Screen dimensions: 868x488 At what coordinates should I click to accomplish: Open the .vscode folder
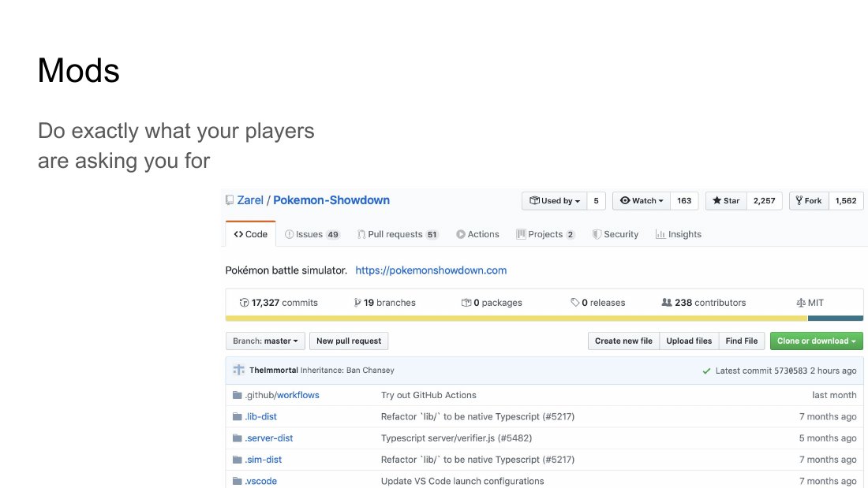pyautogui.click(x=260, y=482)
